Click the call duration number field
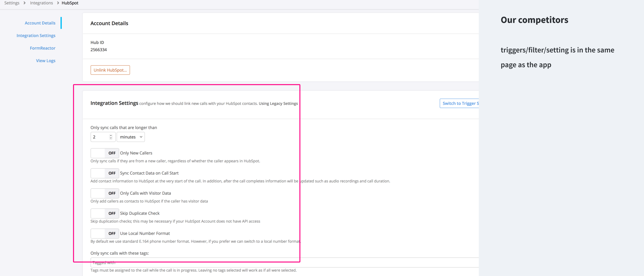This screenshot has height=276, width=644. coord(103,137)
